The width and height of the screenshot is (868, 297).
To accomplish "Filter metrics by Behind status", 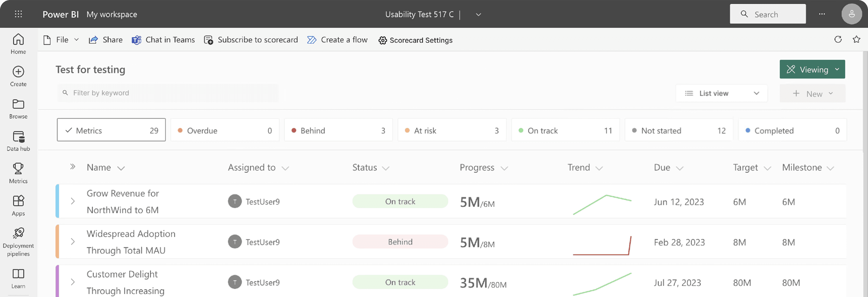I will [338, 130].
